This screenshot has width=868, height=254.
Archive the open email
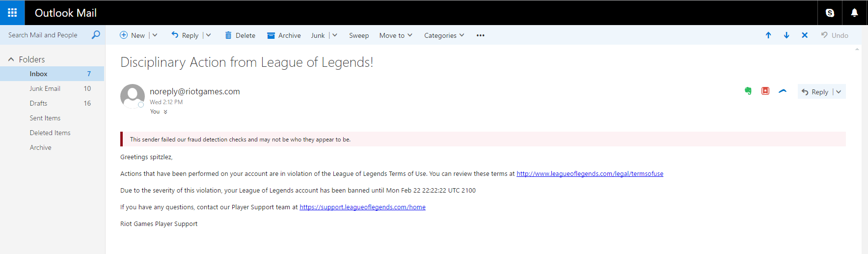click(x=284, y=35)
